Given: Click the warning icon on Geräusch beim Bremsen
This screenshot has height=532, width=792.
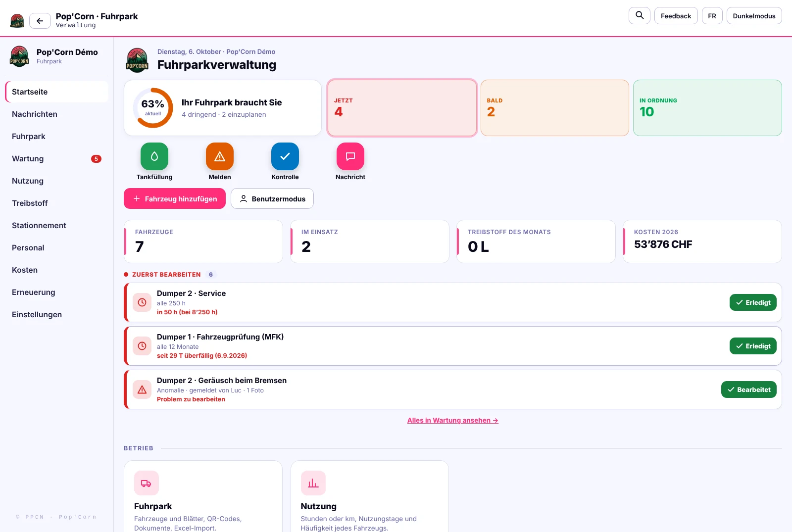Looking at the screenshot, I should (142, 389).
